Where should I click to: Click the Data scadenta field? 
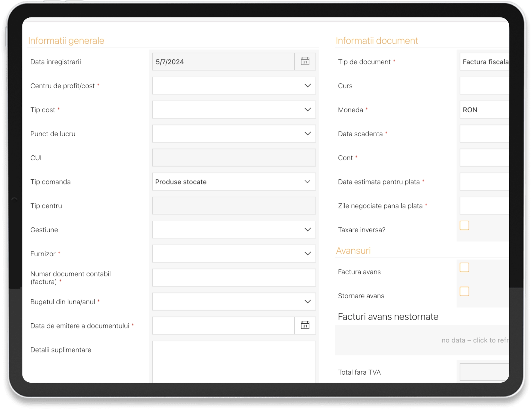484,133
